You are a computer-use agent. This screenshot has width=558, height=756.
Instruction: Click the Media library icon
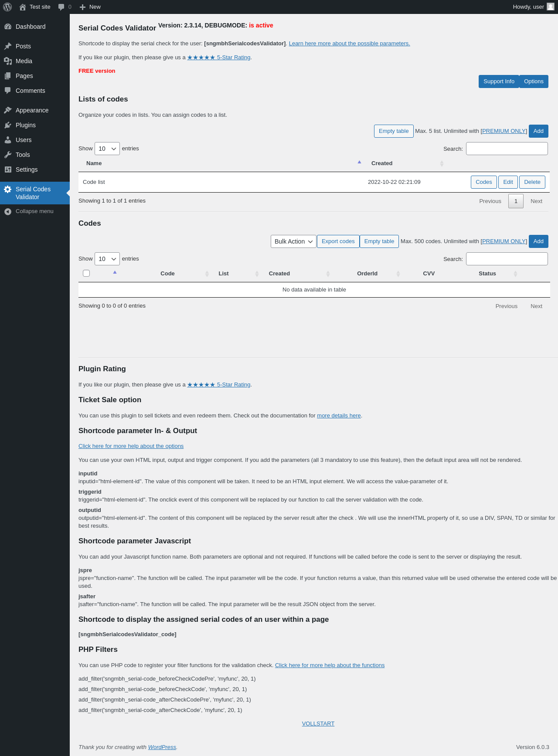(x=8, y=61)
